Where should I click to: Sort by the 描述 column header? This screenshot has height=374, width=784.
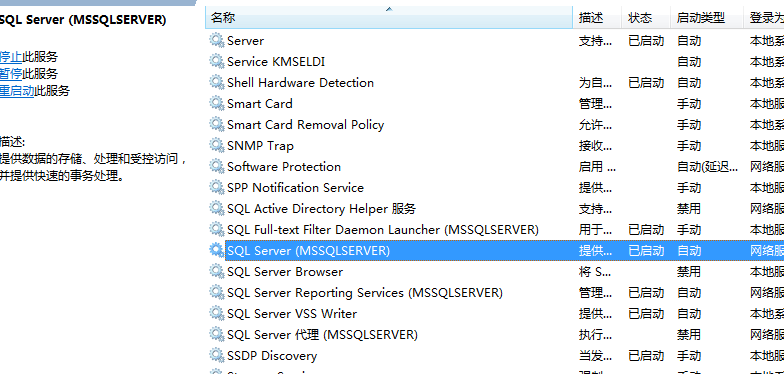[597, 18]
